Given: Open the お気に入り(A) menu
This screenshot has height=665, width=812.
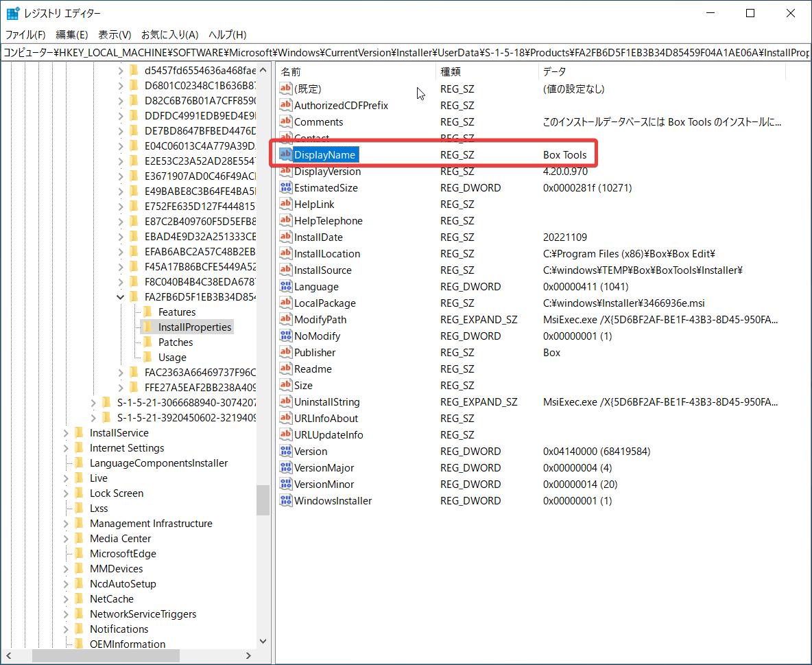Looking at the screenshot, I should point(169,34).
